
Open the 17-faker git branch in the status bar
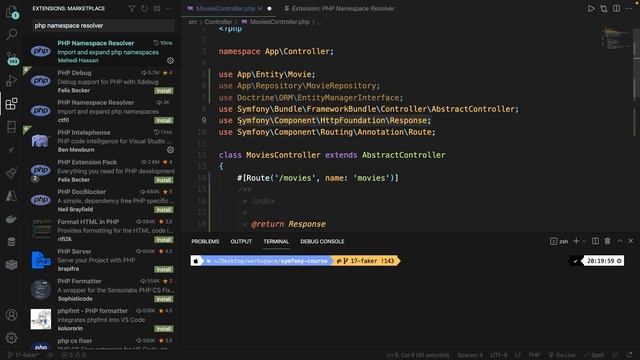coord(23,355)
